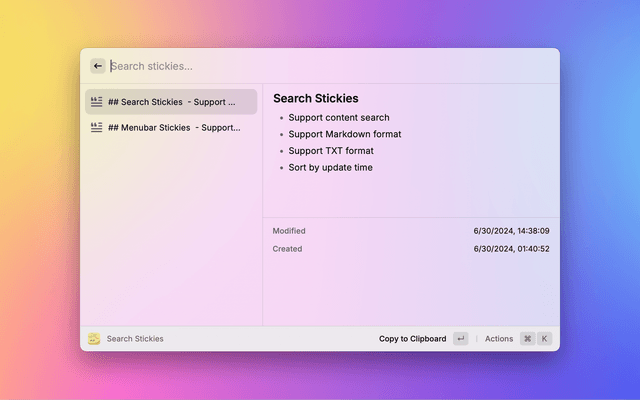
Task: Select the Menubar Stickies list entry
Action: click(171, 128)
